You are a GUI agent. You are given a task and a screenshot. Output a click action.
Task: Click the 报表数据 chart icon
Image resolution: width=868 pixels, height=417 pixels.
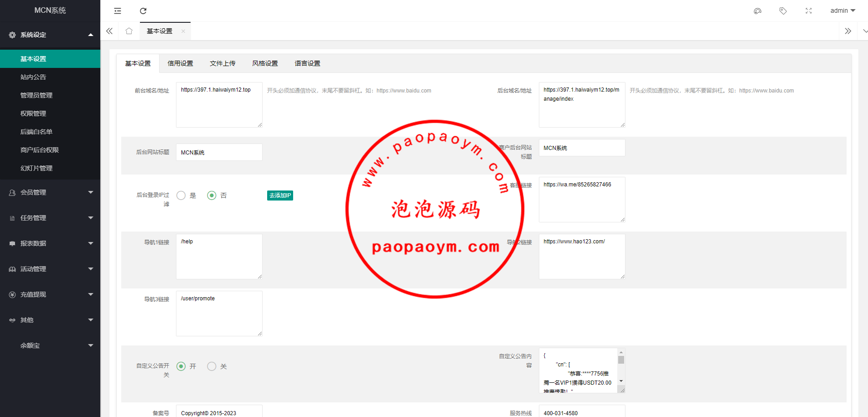tap(12, 244)
